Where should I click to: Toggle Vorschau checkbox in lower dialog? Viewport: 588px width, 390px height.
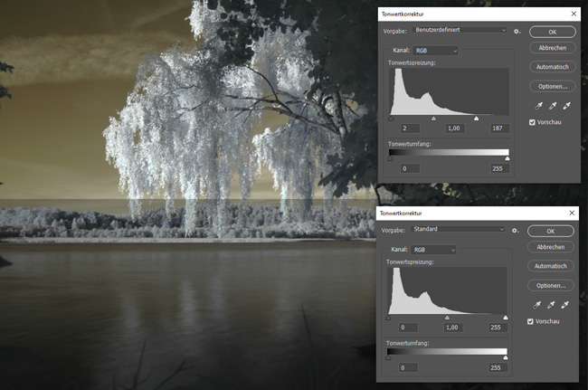[x=531, y=321]
